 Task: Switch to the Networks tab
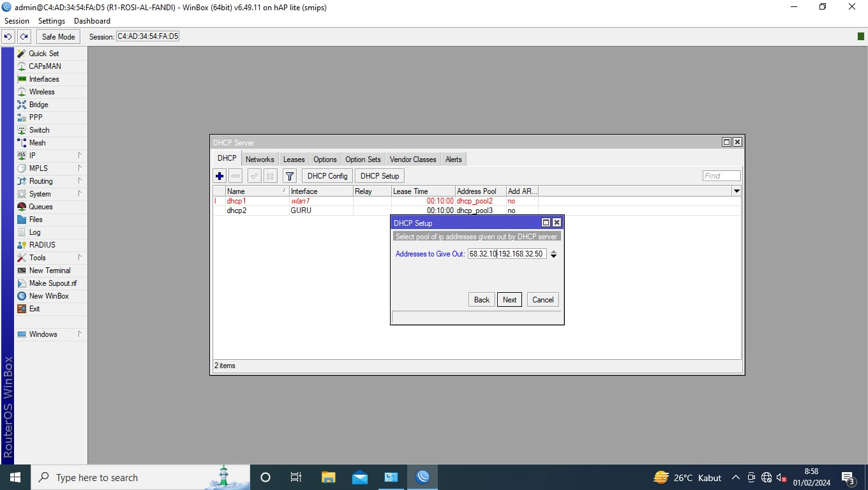point(260,160)
